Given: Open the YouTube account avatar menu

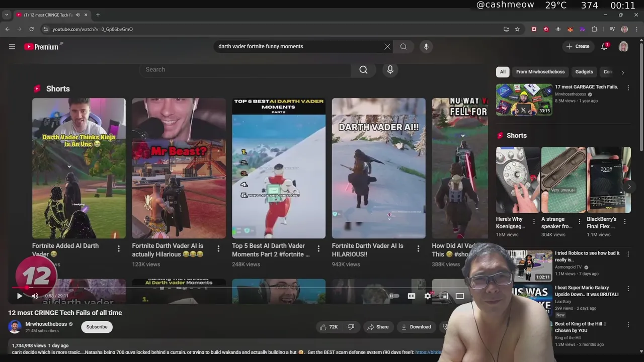Looking at the screenshot, I should click(x=623, y=46).
